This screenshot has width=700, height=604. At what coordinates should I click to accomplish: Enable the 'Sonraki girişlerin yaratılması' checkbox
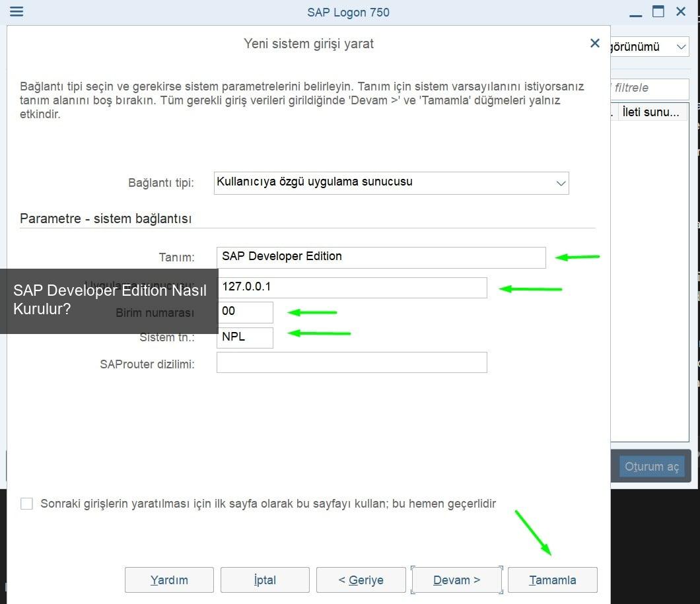coord(26,504)
